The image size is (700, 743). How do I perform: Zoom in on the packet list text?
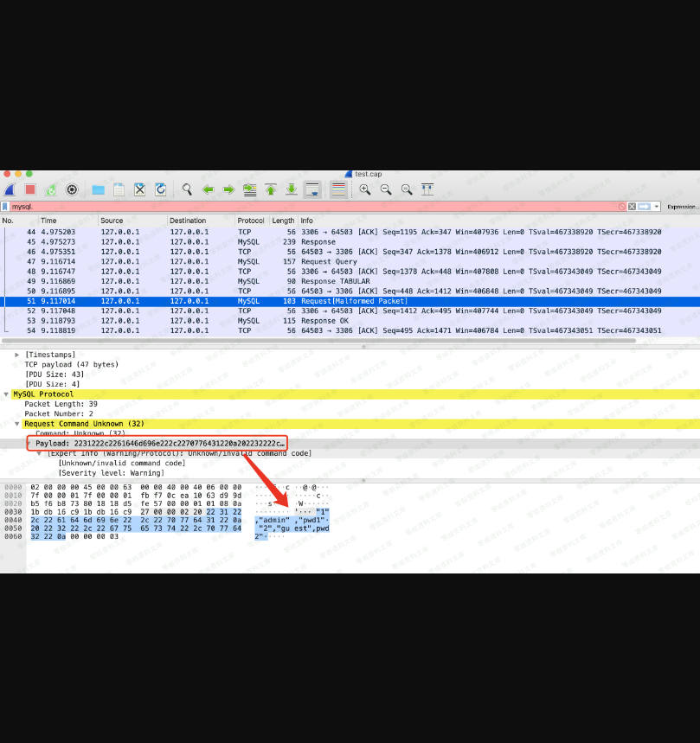365,189
